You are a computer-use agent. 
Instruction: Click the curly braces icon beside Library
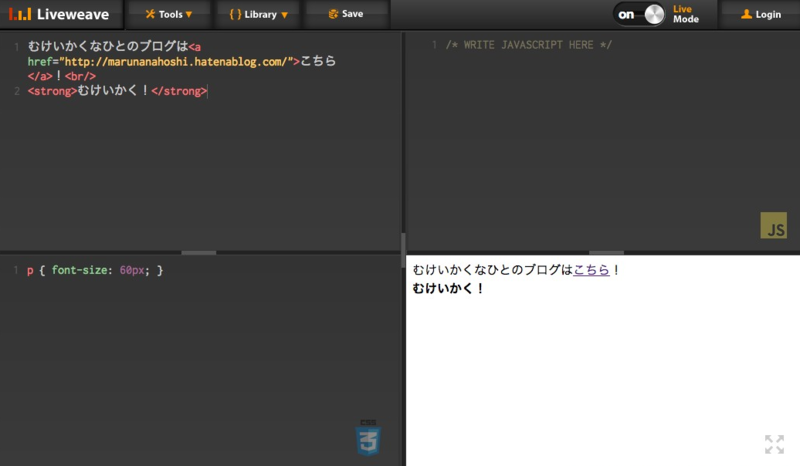point(235,14)
